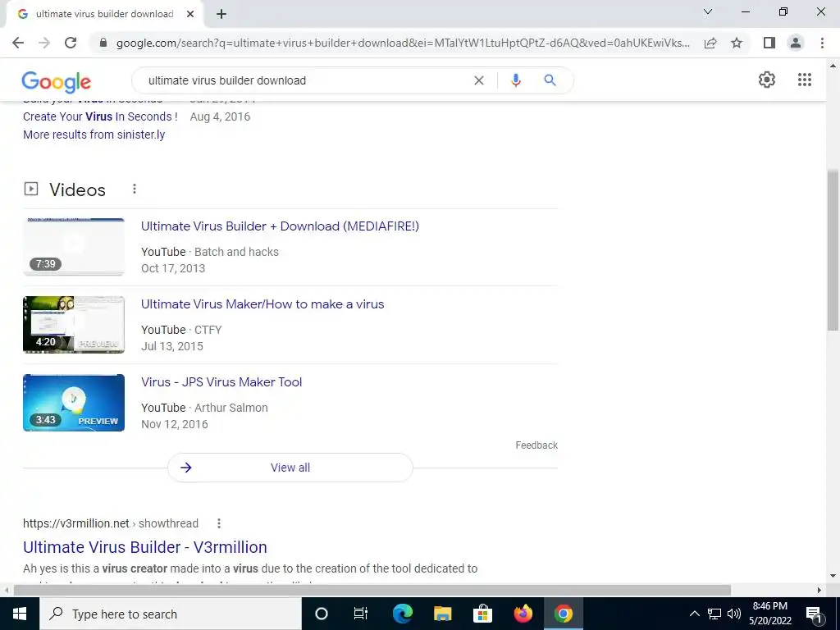Open Task View on taskbar
Viewport: 840px width, 630px height.
pyautogui.click(x=361, y=614)
